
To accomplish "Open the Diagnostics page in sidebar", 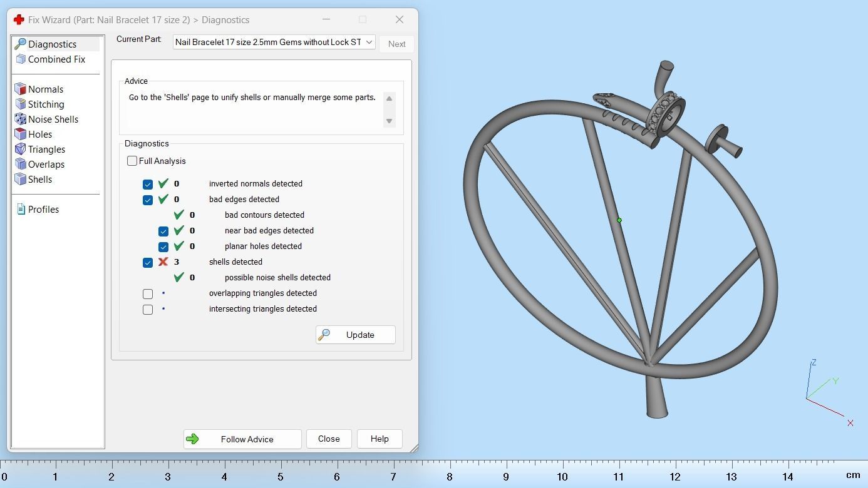I will tap(52, 44).
